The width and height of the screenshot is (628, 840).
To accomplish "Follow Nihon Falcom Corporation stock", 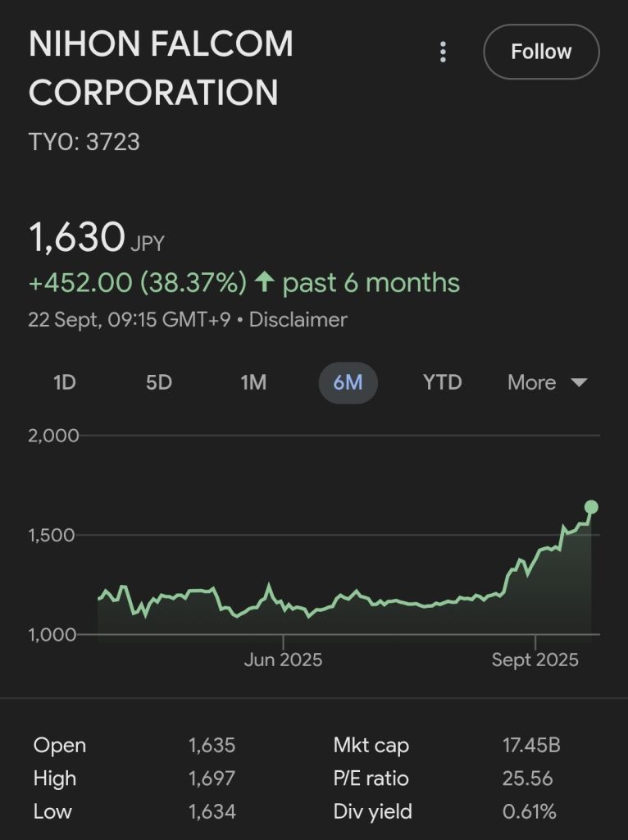I will pos(541,52).
